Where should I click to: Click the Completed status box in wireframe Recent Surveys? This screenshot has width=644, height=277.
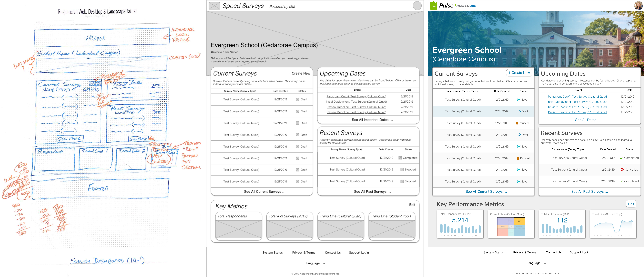[400, 158]
